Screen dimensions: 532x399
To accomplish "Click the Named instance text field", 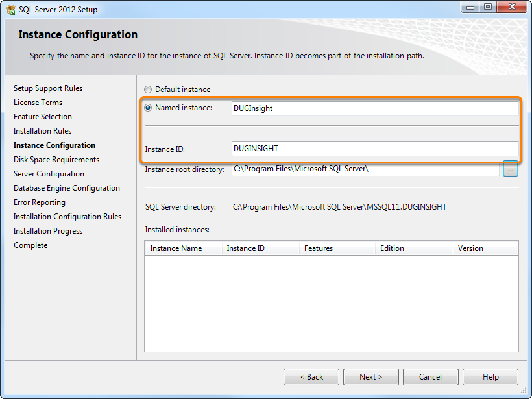I will click(x=375, y=108).
